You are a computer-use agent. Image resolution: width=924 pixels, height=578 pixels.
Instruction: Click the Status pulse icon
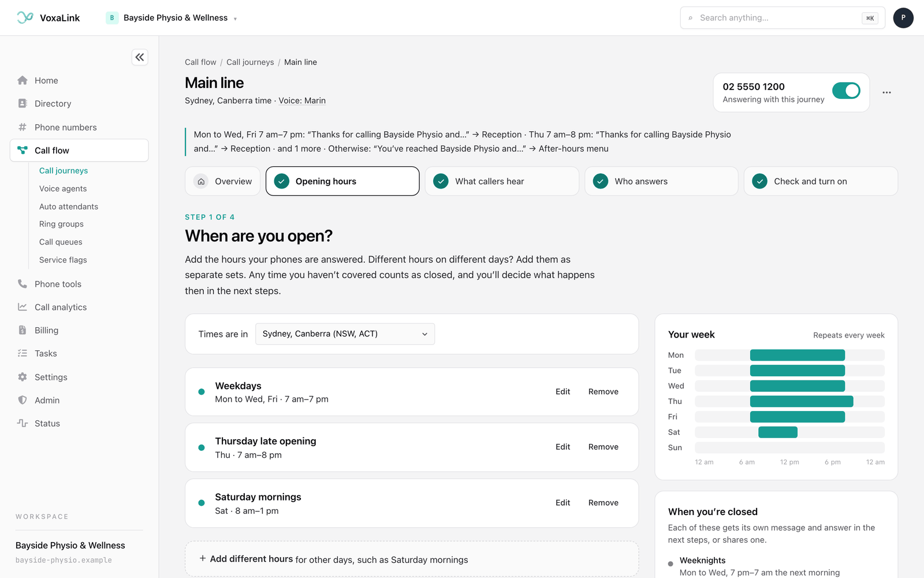(23, 423)
